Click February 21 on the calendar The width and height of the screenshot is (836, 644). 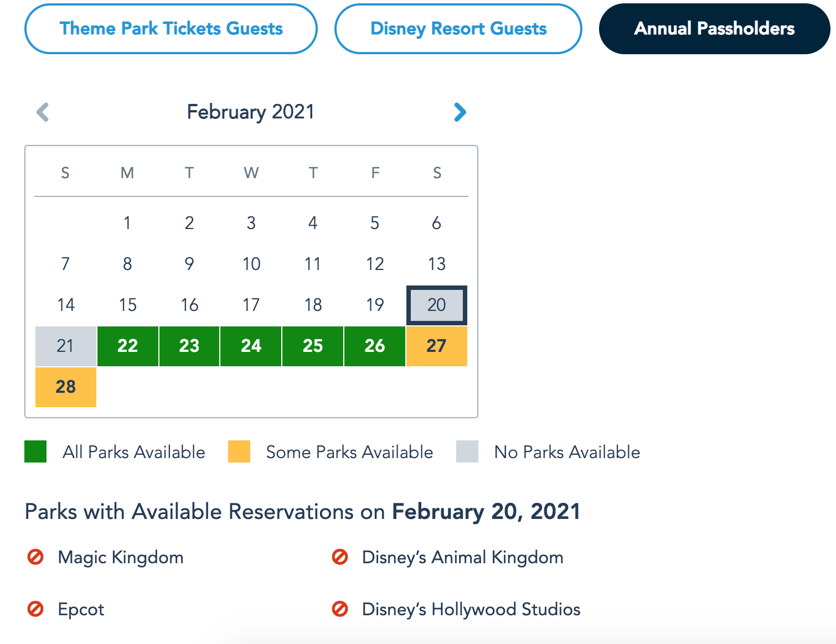(x=66, y=346)
